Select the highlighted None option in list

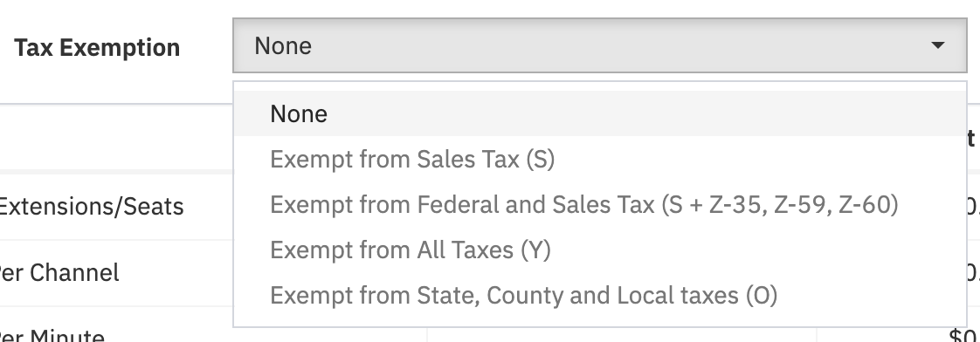(x=600, y=113)
